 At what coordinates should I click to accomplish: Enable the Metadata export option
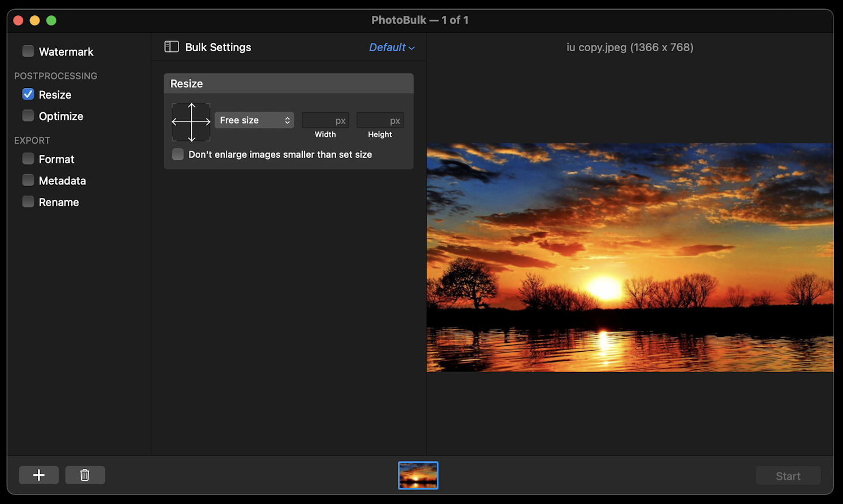[x=28, y=180]
